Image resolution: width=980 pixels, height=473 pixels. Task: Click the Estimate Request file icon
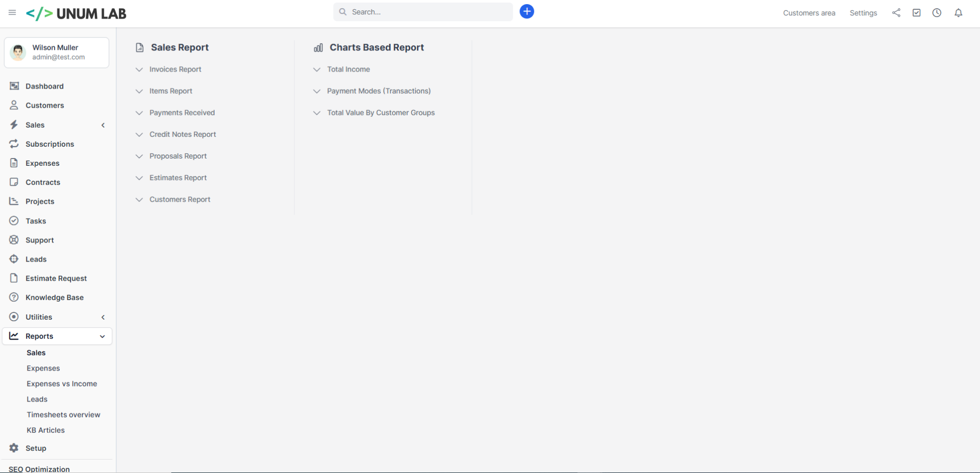click(x=14, y=278)
